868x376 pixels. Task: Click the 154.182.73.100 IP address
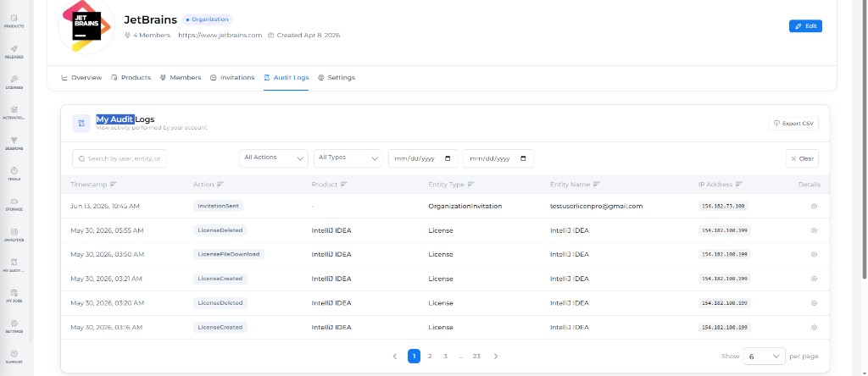pyautogui.click(x=724, y=206)
